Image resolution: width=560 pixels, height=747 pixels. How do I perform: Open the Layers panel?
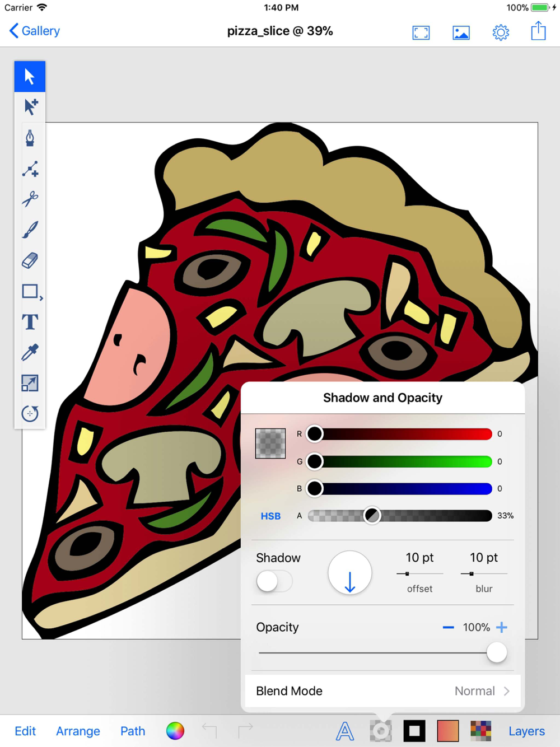[526, 731]
